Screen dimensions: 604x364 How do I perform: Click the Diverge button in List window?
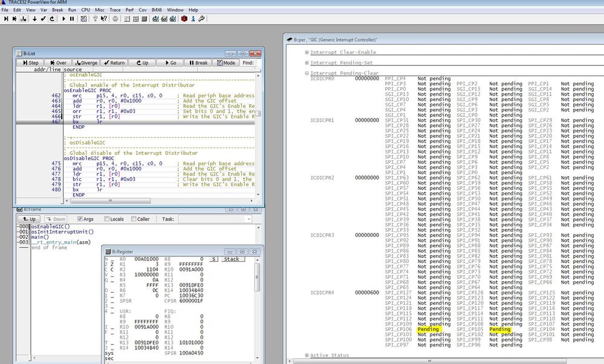pyautogui.click(x=86, y=62)
